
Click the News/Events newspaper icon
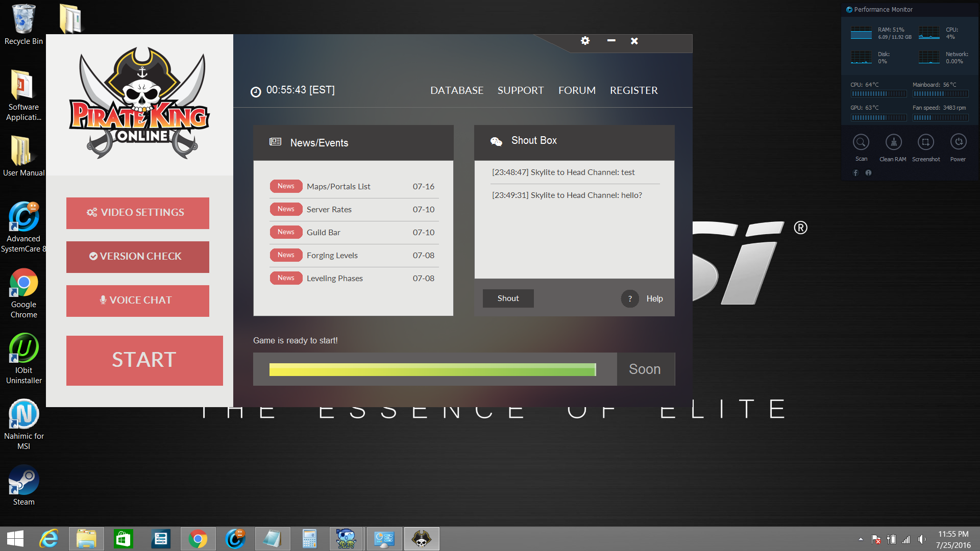tap(275, 142)
